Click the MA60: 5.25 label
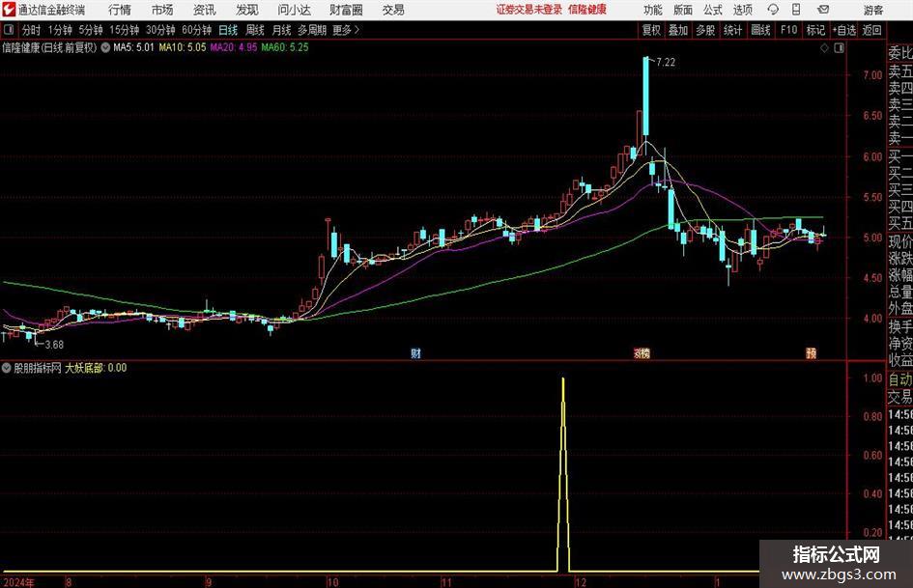The width and height of the screenshot is (913, 588). tap(285, 47)
